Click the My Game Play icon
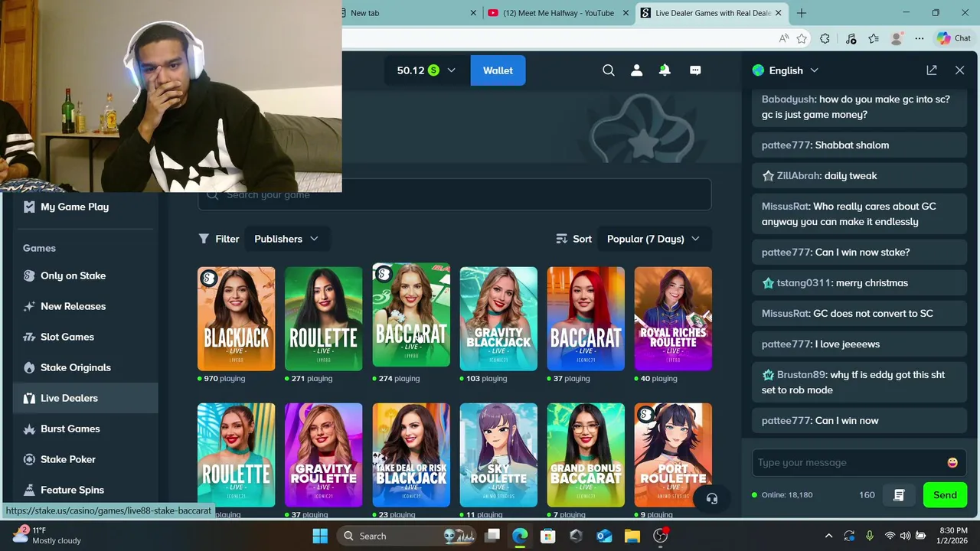 [29, 207]
